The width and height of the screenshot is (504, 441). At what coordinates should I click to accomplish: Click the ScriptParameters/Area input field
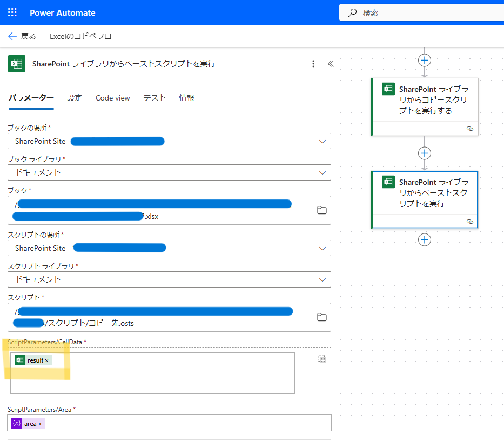coord(170,423)
